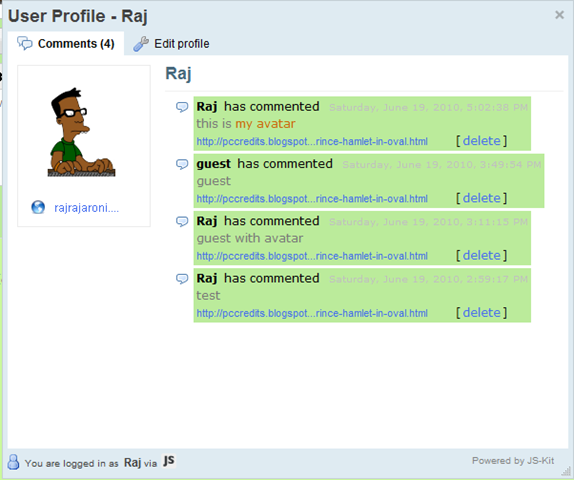This screenshot has height=480, width=574.
Task: Open blogspot link under 'this is my avatar'
Action: [x=312, y=141]
